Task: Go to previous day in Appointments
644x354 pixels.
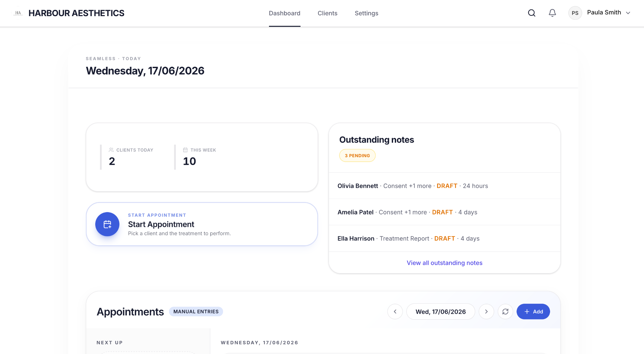Action: click(395, 311)
